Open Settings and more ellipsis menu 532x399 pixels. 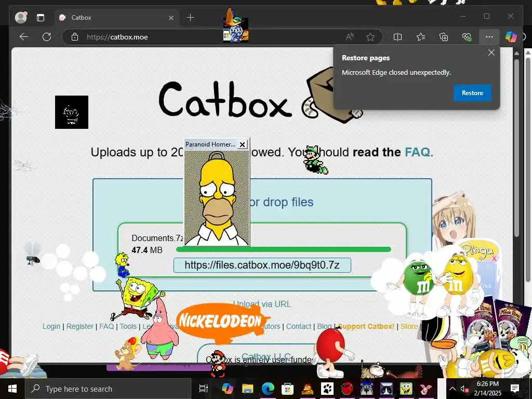[x=489, y=37]
